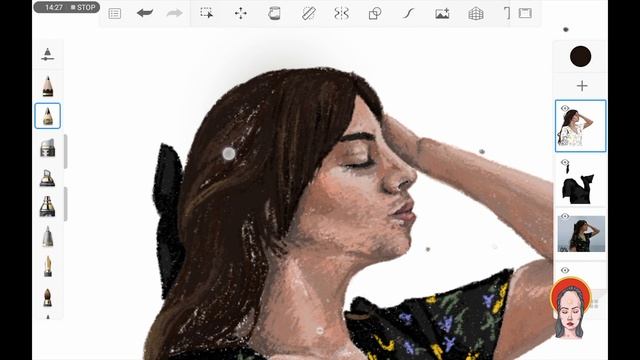
Task: Toggle visibility of the black silhouette layer
Action: point(565,162)
